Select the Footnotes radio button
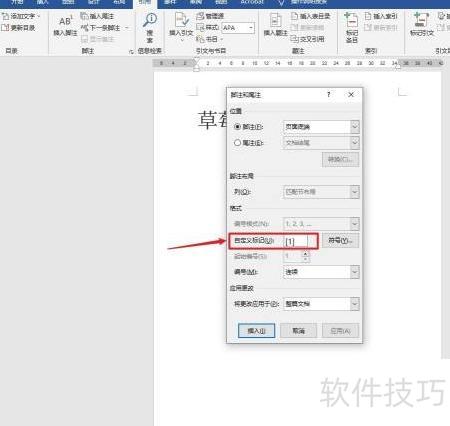 coord(237,127)
